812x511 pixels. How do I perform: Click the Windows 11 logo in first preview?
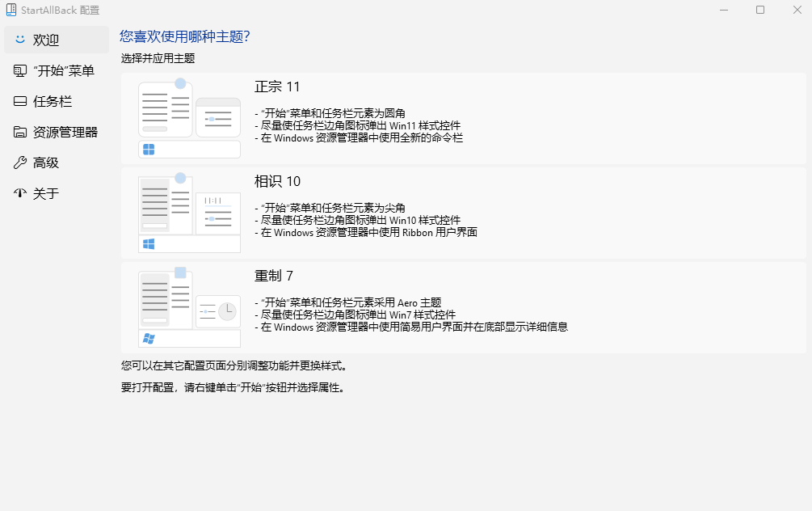(149, 150)
